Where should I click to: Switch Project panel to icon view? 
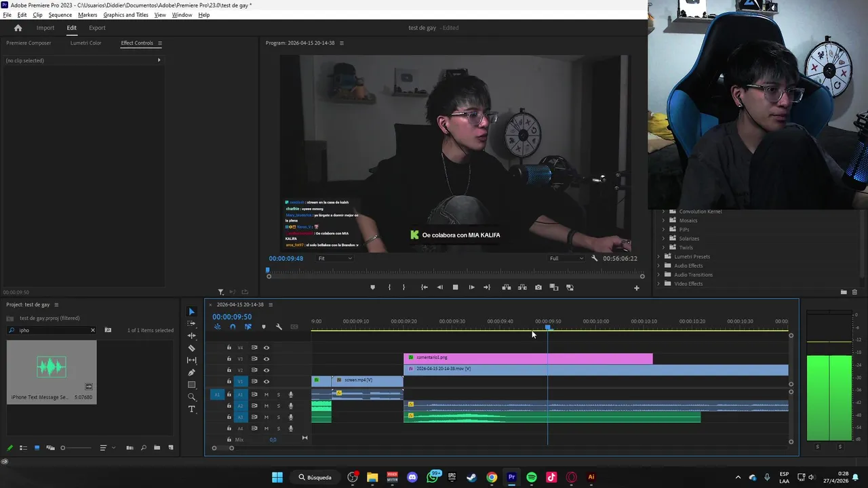(37, 448)
